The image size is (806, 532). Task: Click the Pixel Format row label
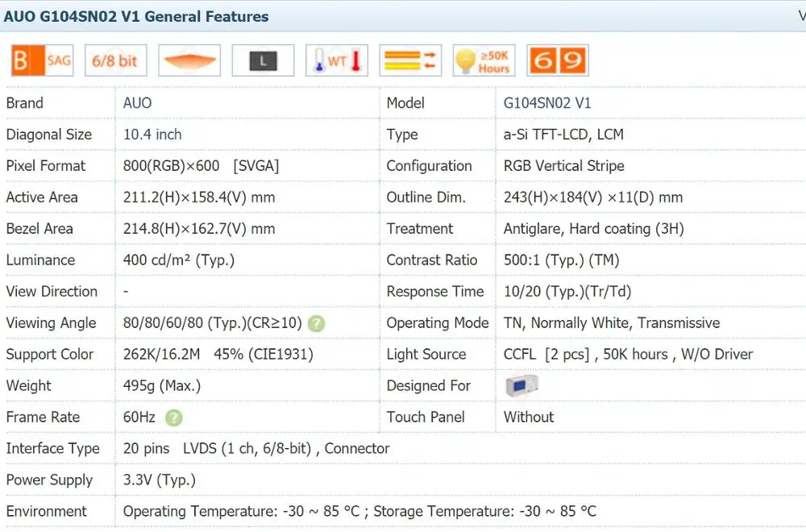[x=46, y=166]
